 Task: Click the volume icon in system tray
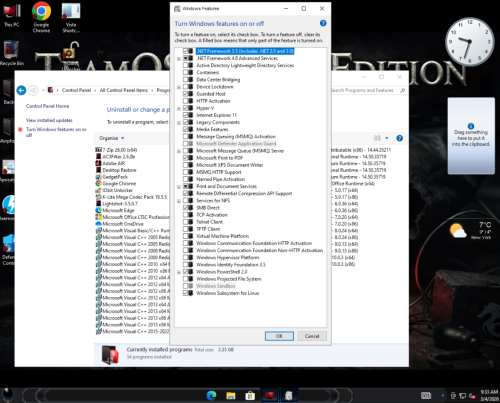[472, 396]
